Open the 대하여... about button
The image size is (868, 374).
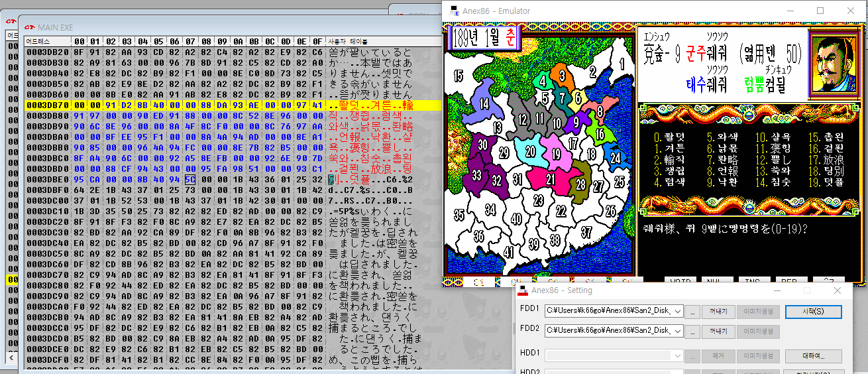pos(813,356)
